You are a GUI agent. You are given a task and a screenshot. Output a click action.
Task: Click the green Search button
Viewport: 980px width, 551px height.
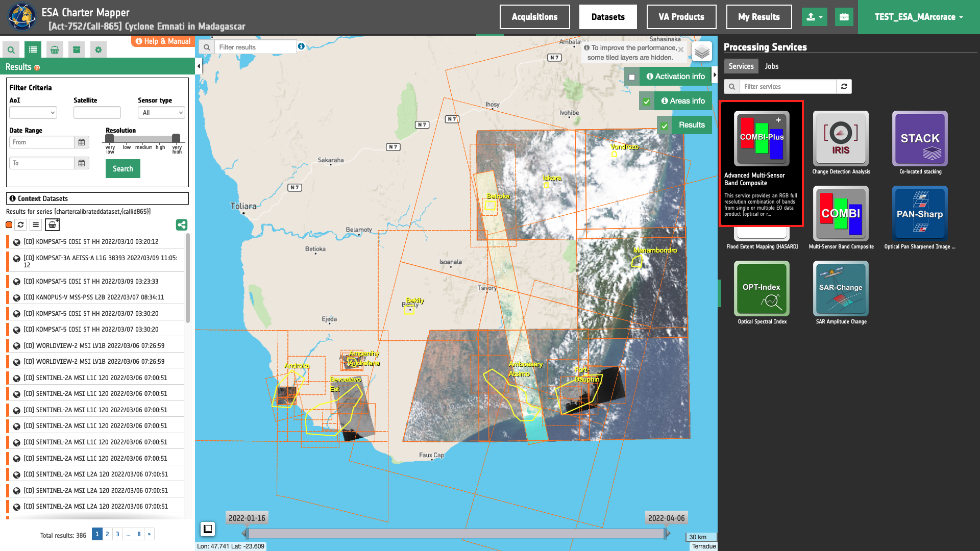coord(123,169)
